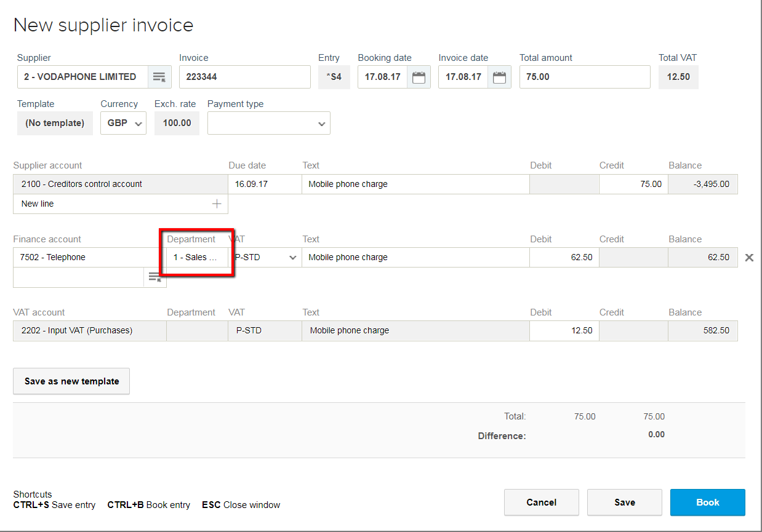Click the Total amount field

[x=584, y=77]
